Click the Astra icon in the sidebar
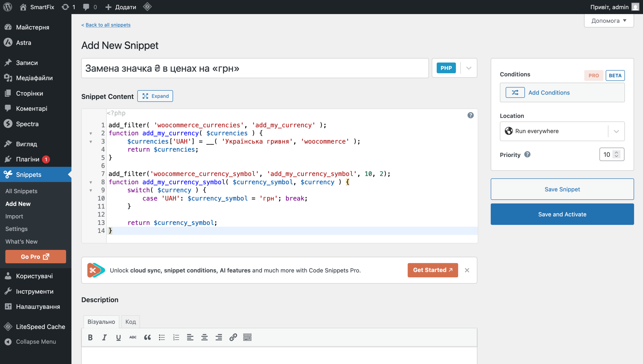Image resolution: width=643 pixels, height=364 pixels. [x=8, y=42]
